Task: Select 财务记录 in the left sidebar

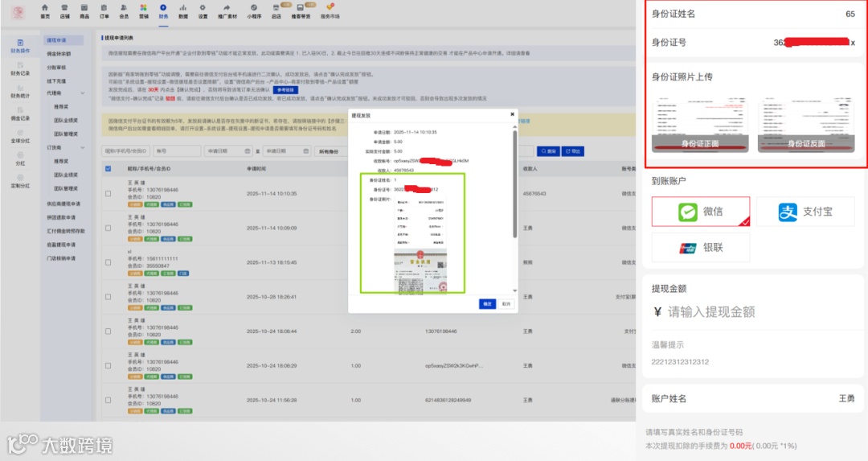Action: click(20, 68)
